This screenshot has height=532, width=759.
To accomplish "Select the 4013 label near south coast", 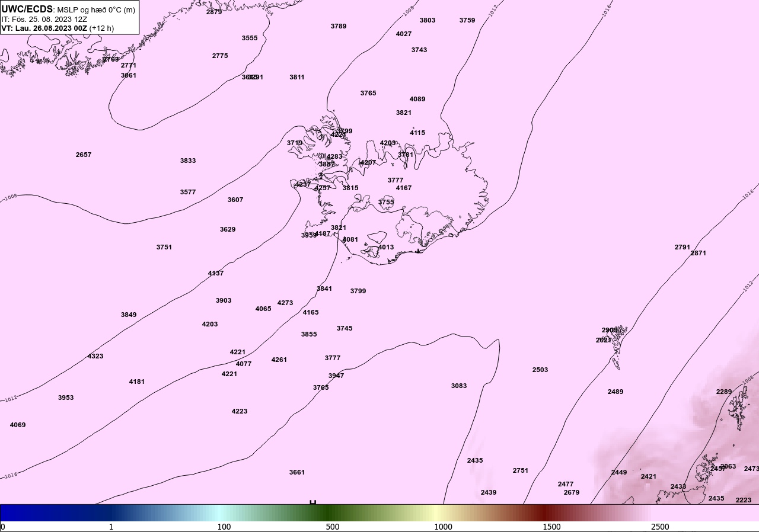I will click(x=386, y=247).
